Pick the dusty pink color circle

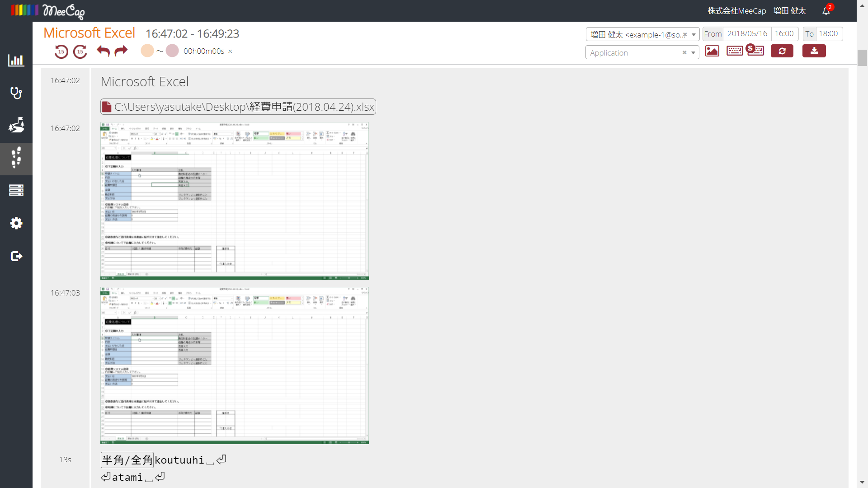(172, 51)
